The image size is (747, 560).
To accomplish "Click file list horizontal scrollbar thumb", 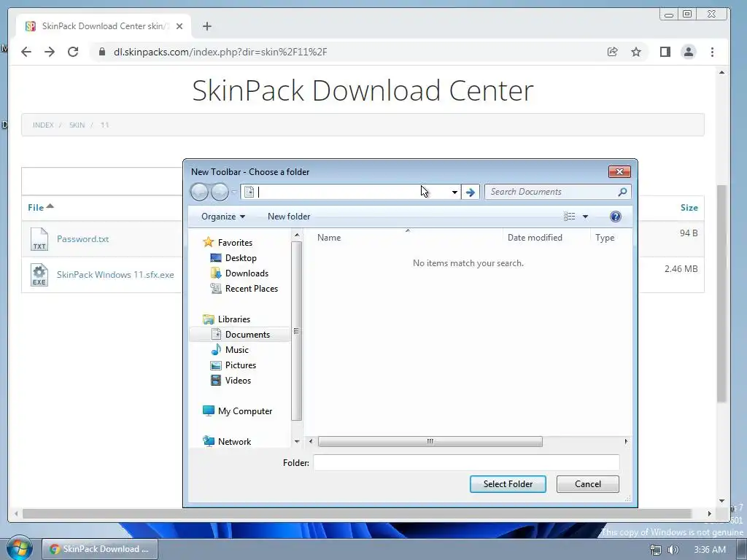I will point(430,441).
